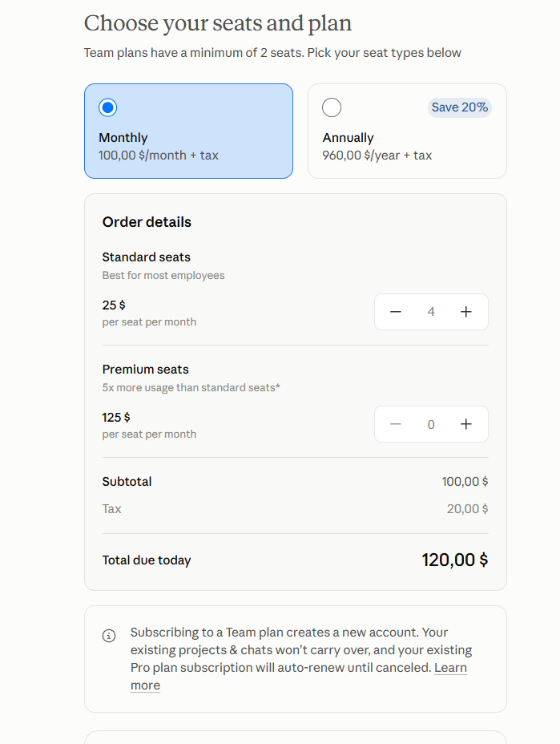Decrease Premium seats with minus icon
Viewport: 560px width, 744px height.
click(x=396, y=424)
